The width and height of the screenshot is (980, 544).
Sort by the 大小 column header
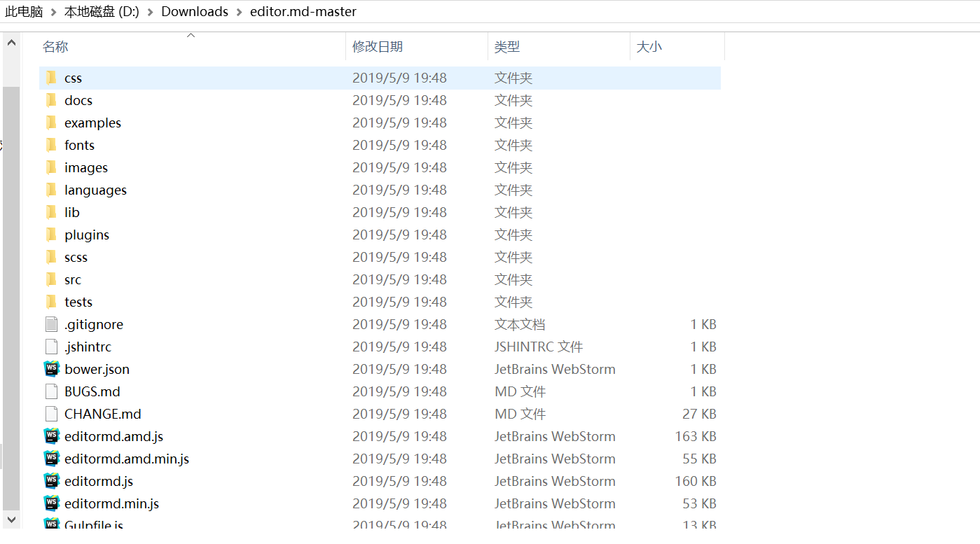[x=649, y=47]
